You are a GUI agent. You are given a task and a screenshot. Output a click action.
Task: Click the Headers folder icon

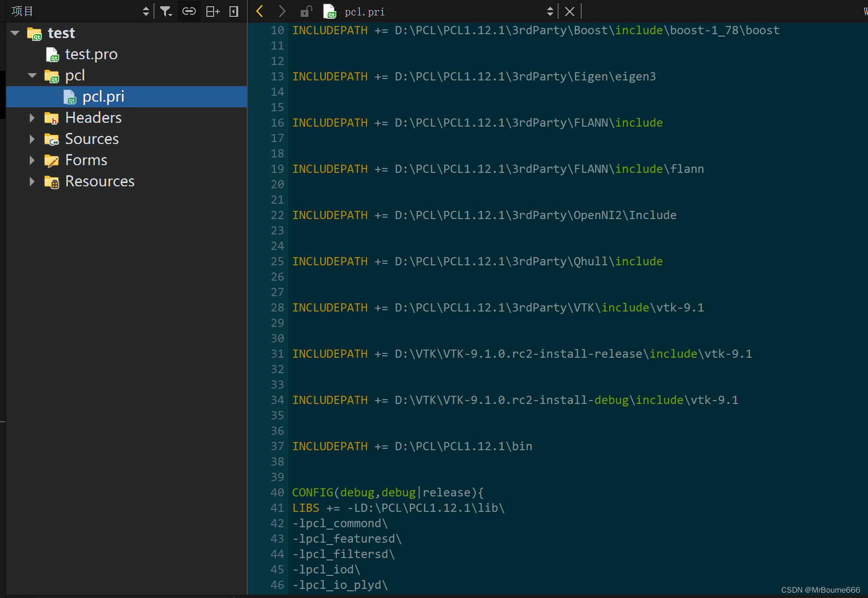(51, 118)
